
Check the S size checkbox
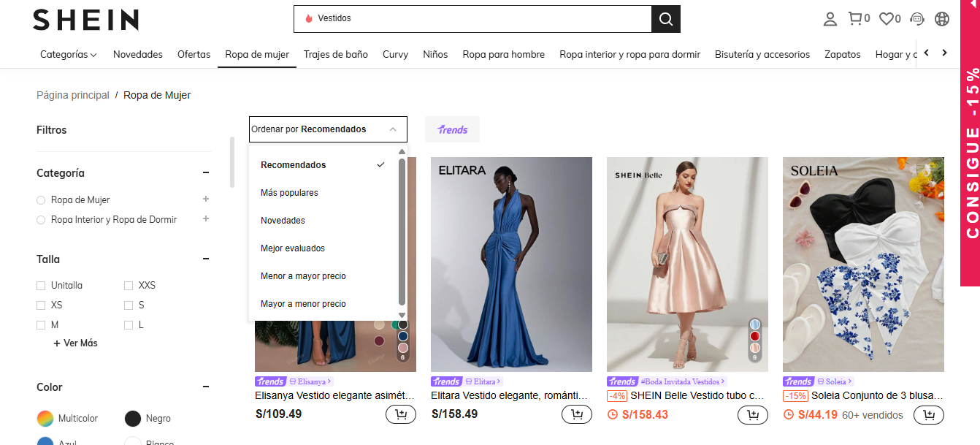point(129,305)
